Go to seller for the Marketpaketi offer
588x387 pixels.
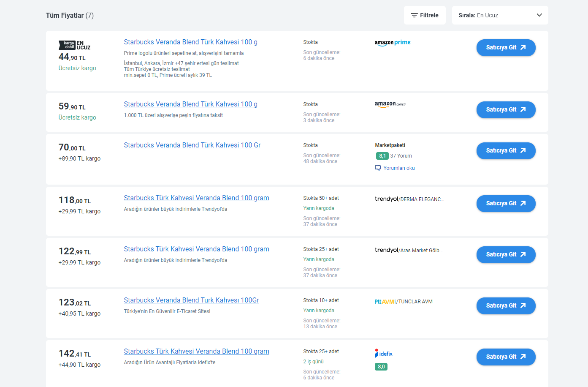coord(506,151)
